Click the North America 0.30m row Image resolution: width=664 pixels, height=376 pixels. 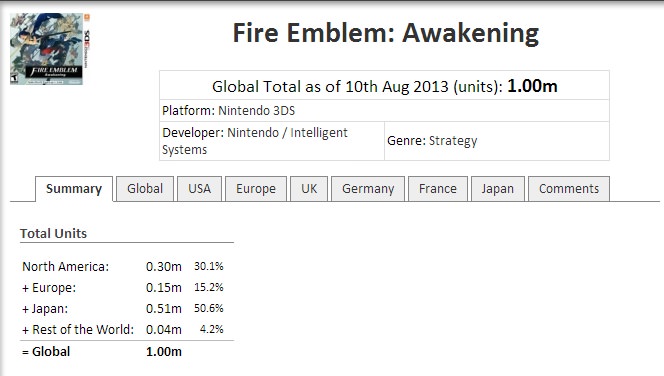(x=123, y=267)
